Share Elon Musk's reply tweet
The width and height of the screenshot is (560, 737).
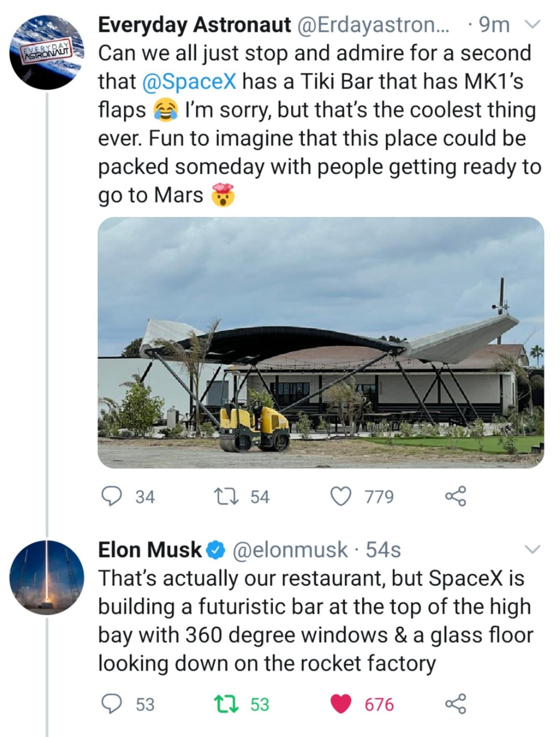tap(455, 704)
